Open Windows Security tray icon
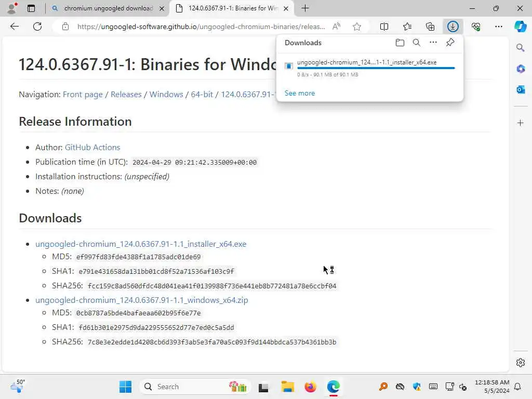The height and width of the screenshot is (399, 532). click(x=417, y=387)
